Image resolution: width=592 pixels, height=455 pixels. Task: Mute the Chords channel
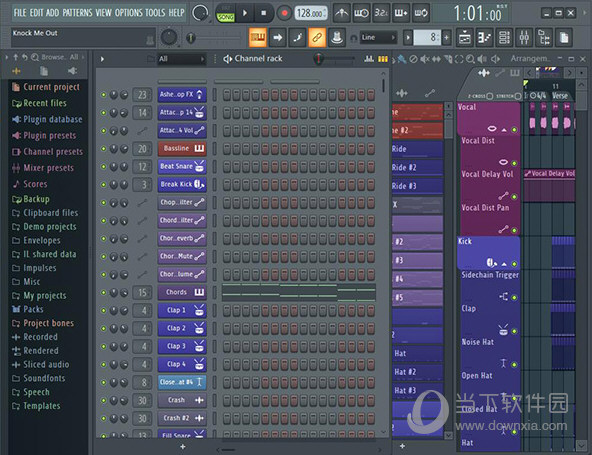tap(103, 293)
